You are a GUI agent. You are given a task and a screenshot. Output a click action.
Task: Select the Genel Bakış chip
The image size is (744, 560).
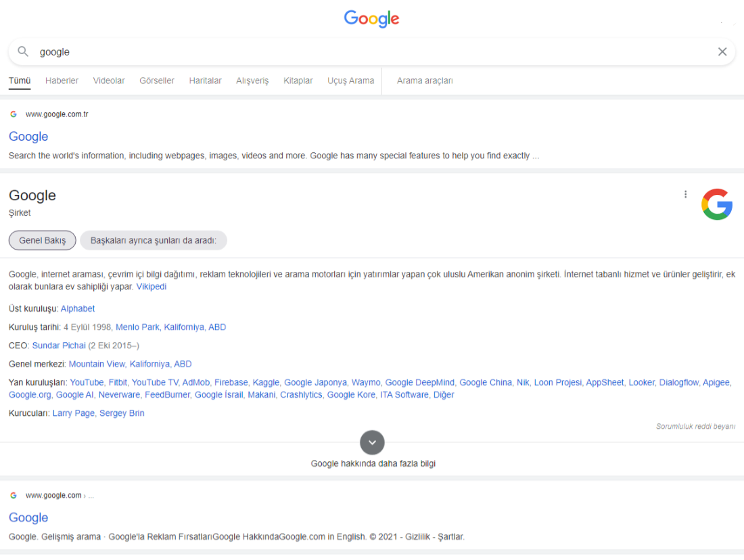click(42, 240)
